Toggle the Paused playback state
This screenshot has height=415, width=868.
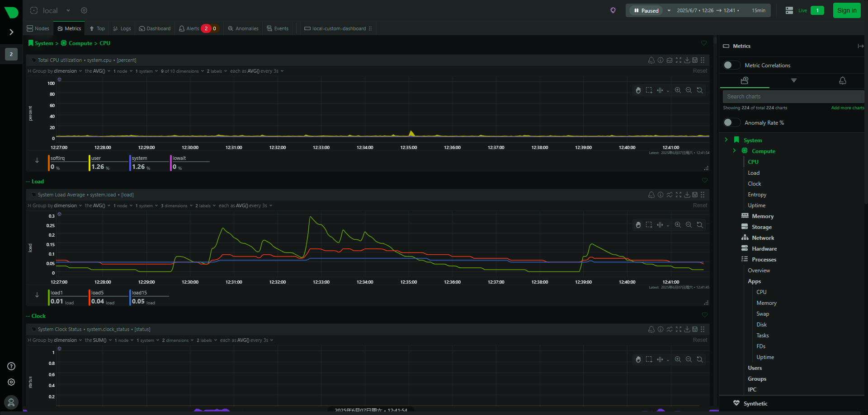tap(646, 10)
